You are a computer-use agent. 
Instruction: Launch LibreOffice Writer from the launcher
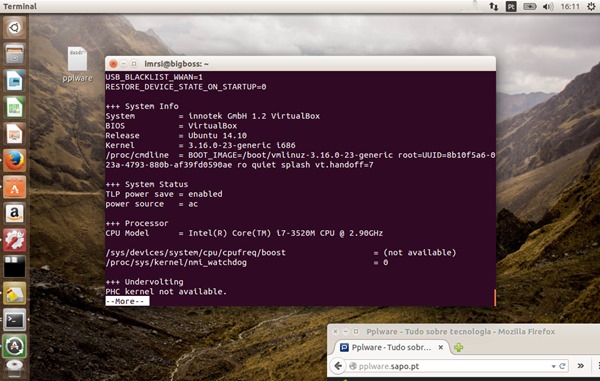pyautogui.click(x=15, y=81)
